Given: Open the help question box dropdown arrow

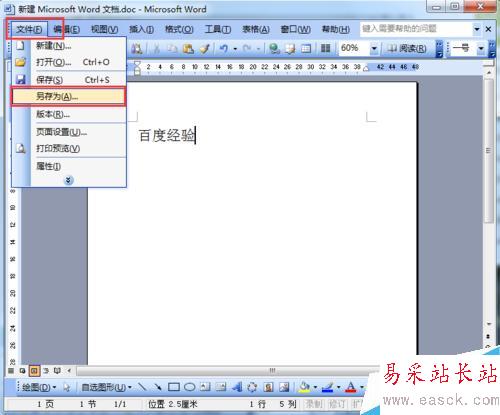Looking at the screenshot, I should [x=477, y=29].
